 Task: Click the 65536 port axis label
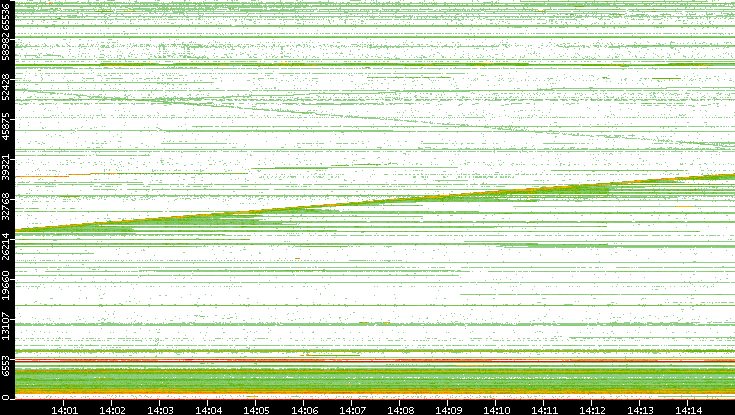tap(6, 15)
